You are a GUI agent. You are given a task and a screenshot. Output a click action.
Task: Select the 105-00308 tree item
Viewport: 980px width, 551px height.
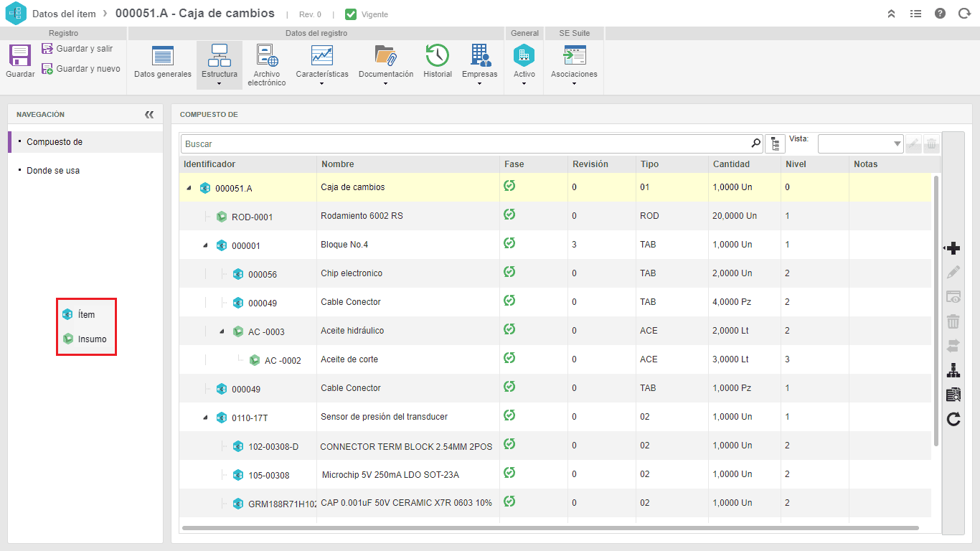point(269,476)
